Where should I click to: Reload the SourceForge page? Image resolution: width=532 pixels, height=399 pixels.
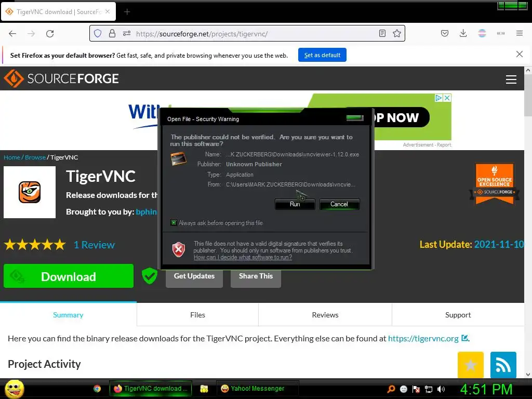(x=50, y=34)
